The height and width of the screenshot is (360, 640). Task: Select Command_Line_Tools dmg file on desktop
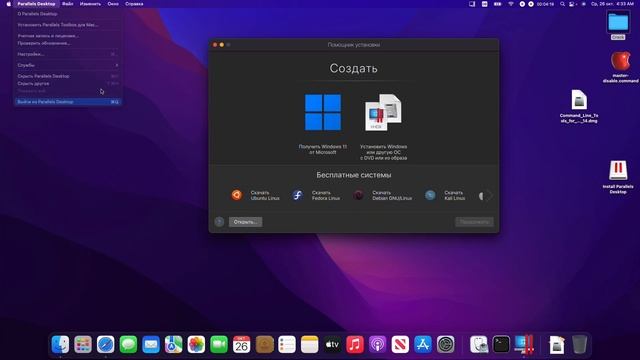(x=579, y=106)
